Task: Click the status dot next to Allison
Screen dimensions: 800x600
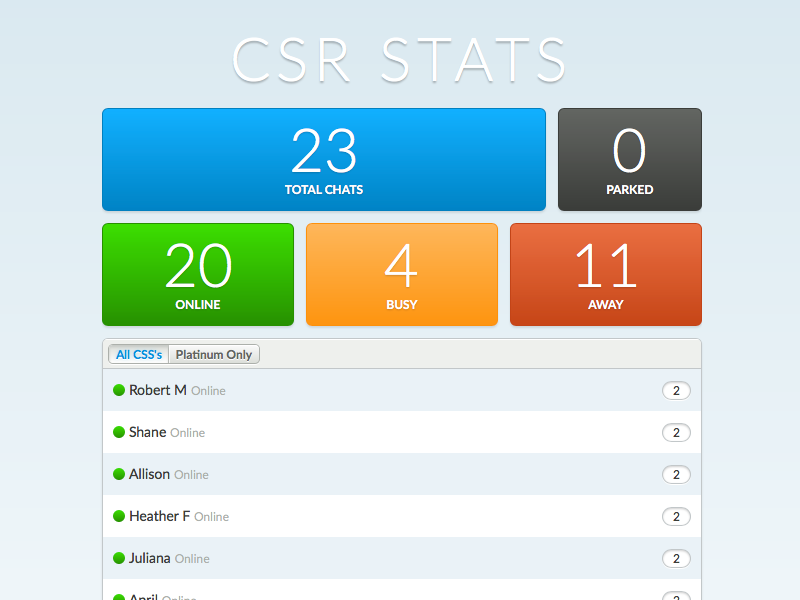Action: point(119,474)
